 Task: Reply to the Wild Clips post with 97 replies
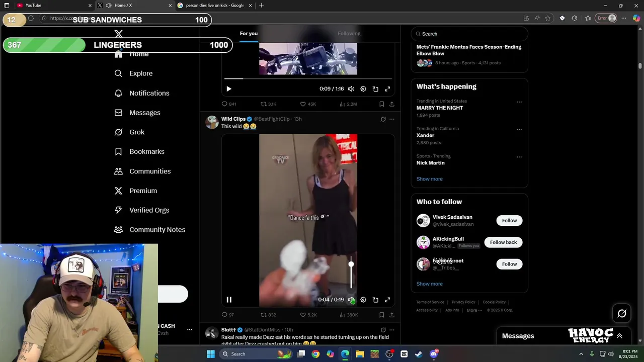pyautogui.click(x=228, y=315)
